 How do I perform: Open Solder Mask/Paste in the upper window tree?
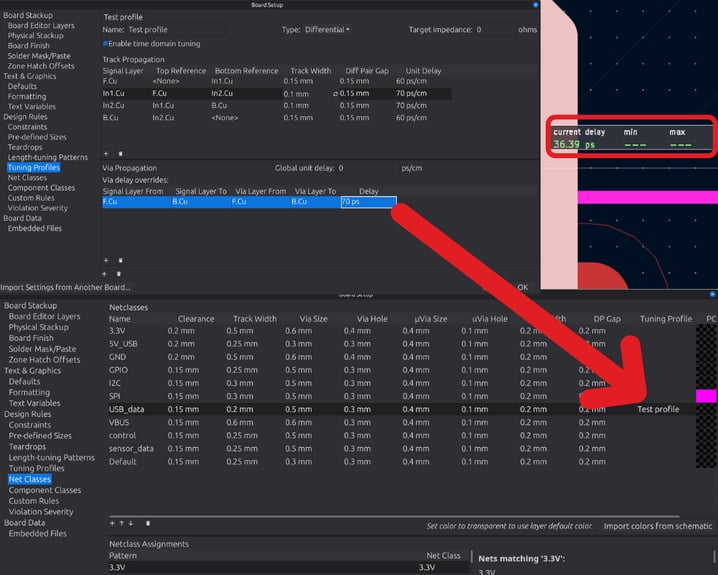click(x=39, y=55)
